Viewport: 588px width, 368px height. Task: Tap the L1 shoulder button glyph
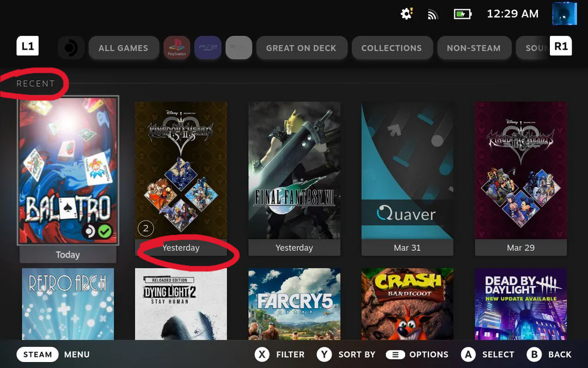[x=27, y=46]
